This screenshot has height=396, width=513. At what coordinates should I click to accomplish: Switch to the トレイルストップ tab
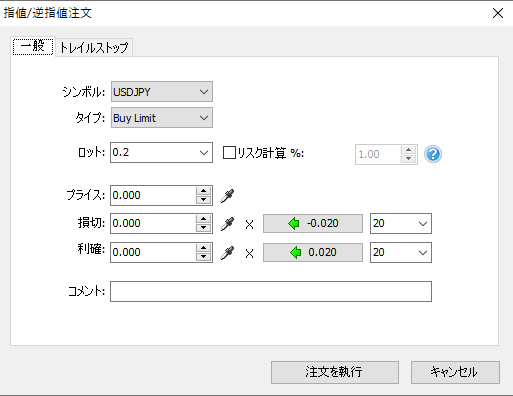(94, 48)
